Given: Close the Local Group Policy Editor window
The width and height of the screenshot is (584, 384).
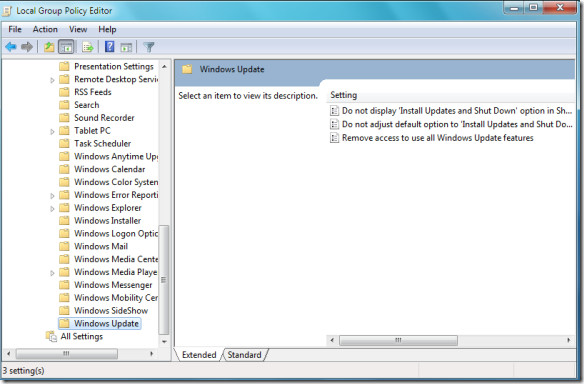Looking at the screenshot, I should pos(560,8).
